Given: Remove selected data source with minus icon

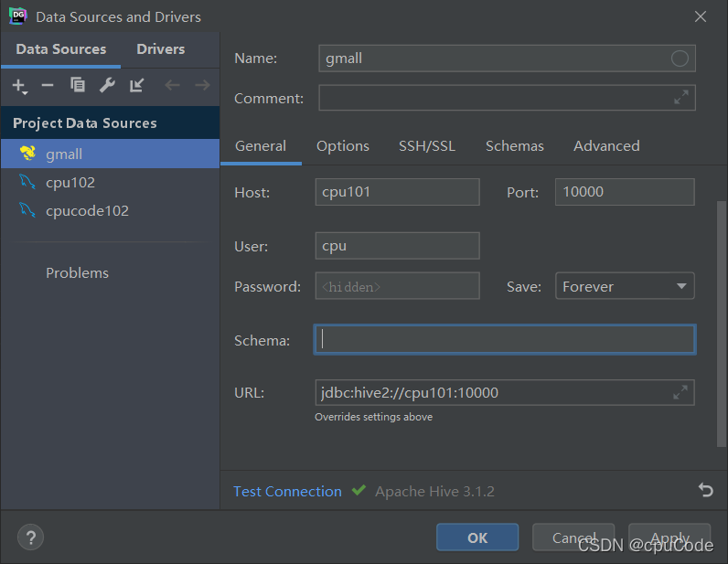Looking at the screenshot, I should point(48,85).
